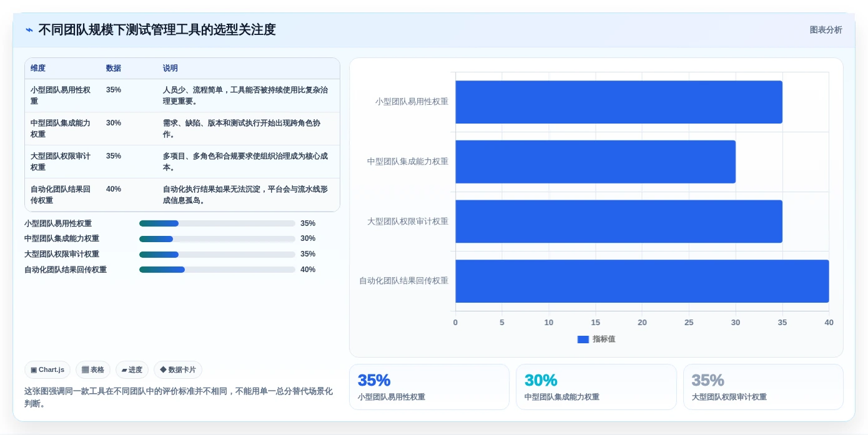Click the 大型团队权限审计权重 chart bar
Image resolution: width=868 pixels, height=435 pixels.
point(619,222)
